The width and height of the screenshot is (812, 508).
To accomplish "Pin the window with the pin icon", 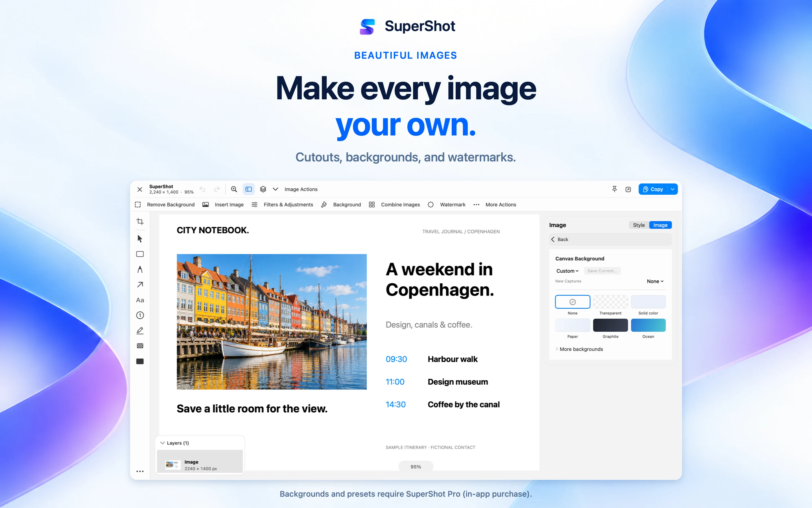I will coord(614,189).
